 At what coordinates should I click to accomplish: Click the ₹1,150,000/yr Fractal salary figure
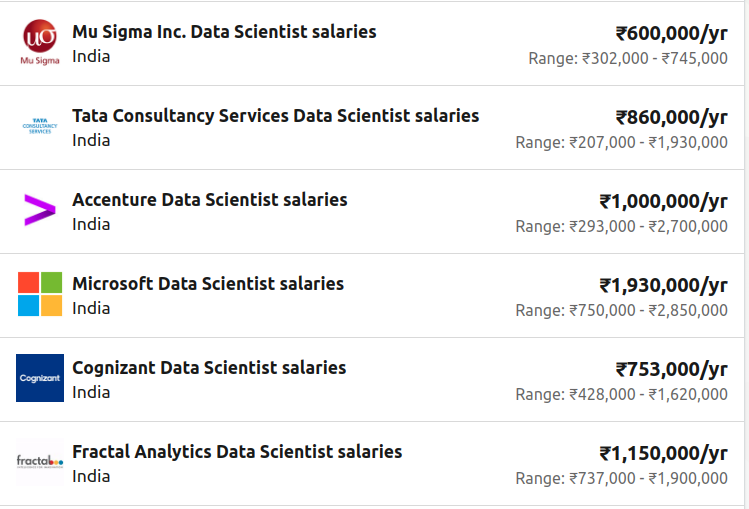click(663, 453)
